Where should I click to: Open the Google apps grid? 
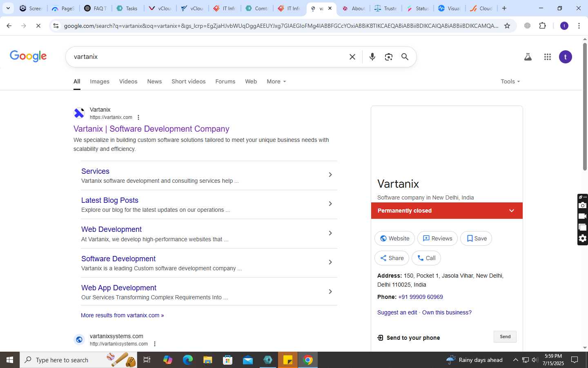[x=548, y=57]
